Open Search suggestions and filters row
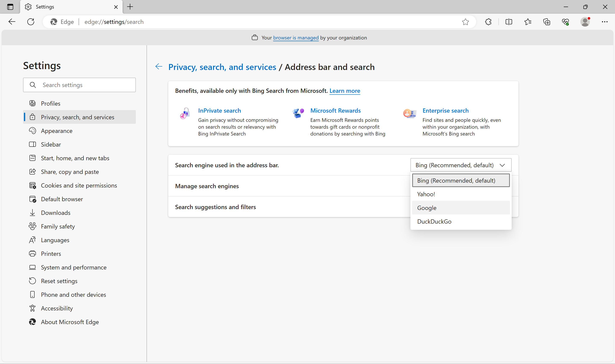The image size is (615, 364). (x=343, y=207)
